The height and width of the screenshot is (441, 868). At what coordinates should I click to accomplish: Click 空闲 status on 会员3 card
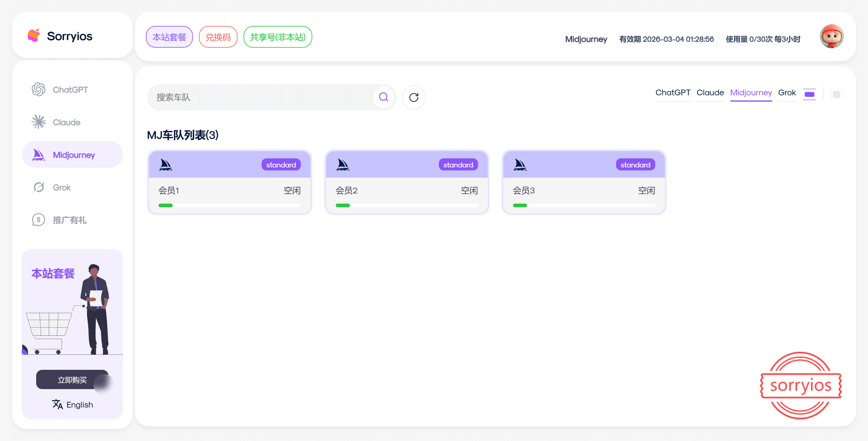646,191
